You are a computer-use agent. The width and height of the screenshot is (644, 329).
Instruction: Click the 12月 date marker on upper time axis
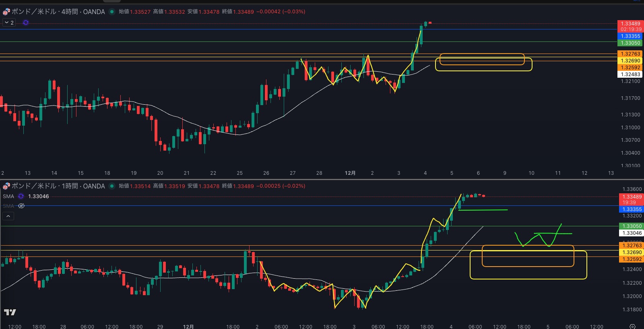click(350, 173)
